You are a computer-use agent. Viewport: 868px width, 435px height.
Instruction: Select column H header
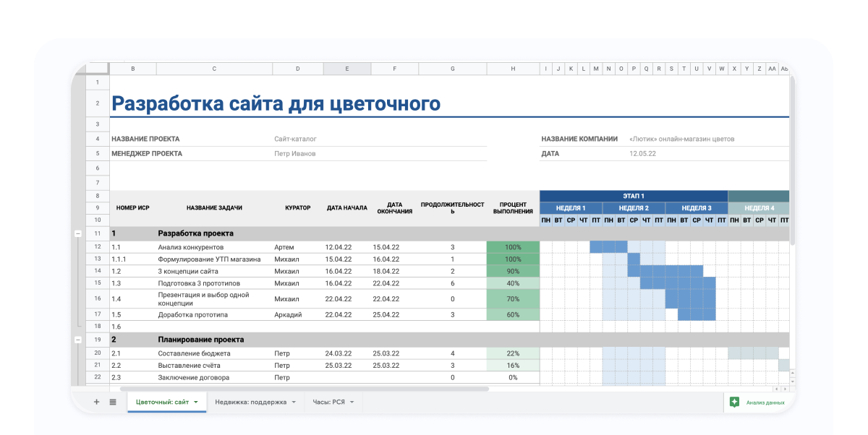point(513,69)
